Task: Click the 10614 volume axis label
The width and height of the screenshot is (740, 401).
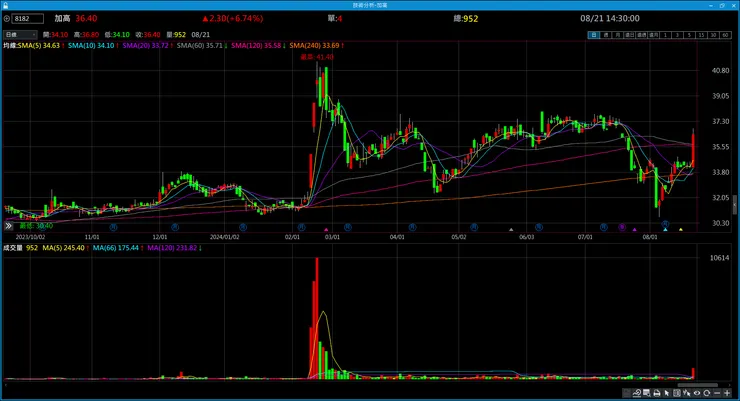Action: point(720,258)
